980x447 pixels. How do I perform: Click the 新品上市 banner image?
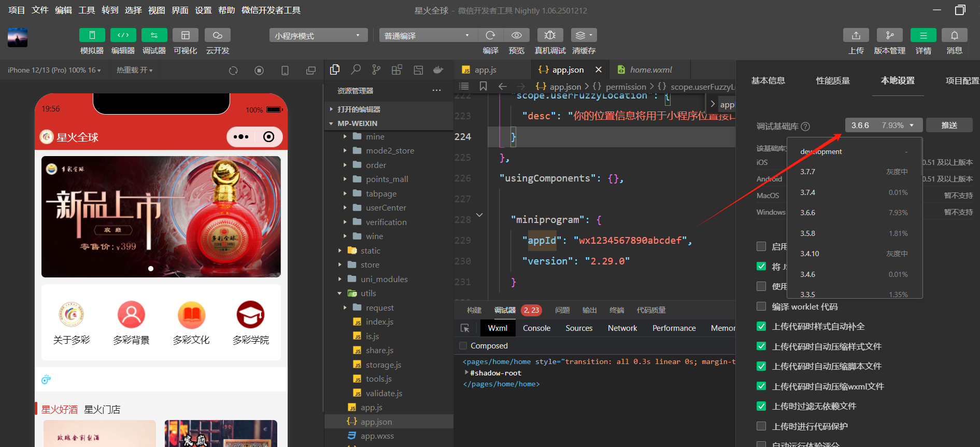(161, 217)
